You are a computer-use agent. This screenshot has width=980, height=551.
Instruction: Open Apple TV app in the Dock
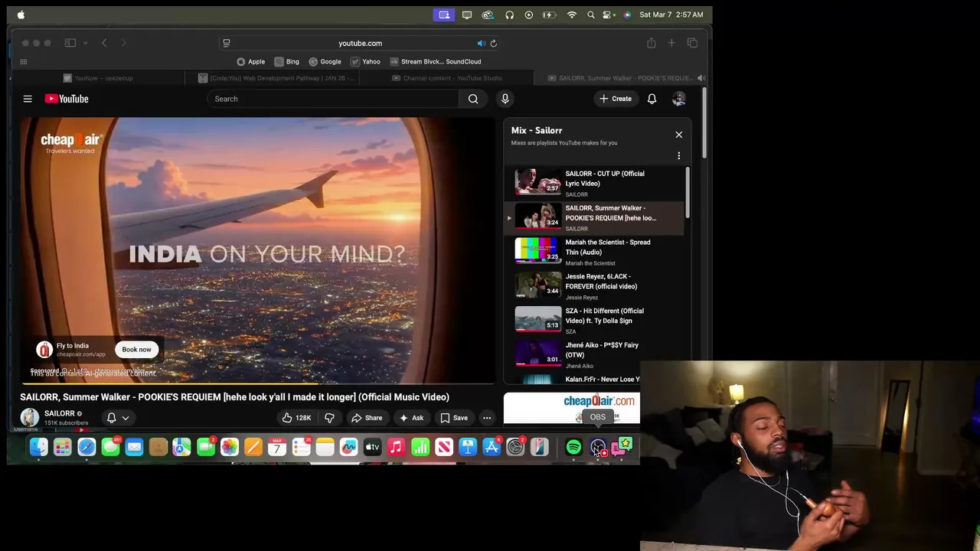pos(372,447)
